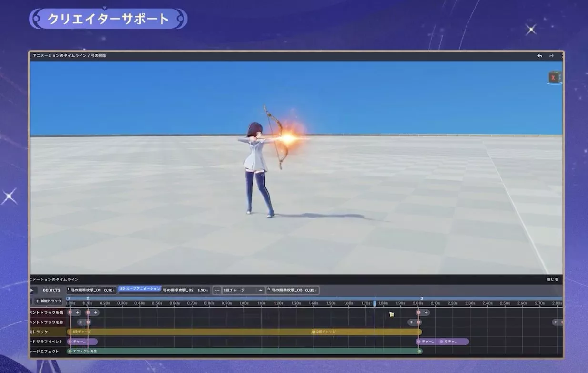The height and width of the screenshot is (373, 588).
Task: Click the plus icon at 0.00s on the event start track
Action: (x=77, y=312)
